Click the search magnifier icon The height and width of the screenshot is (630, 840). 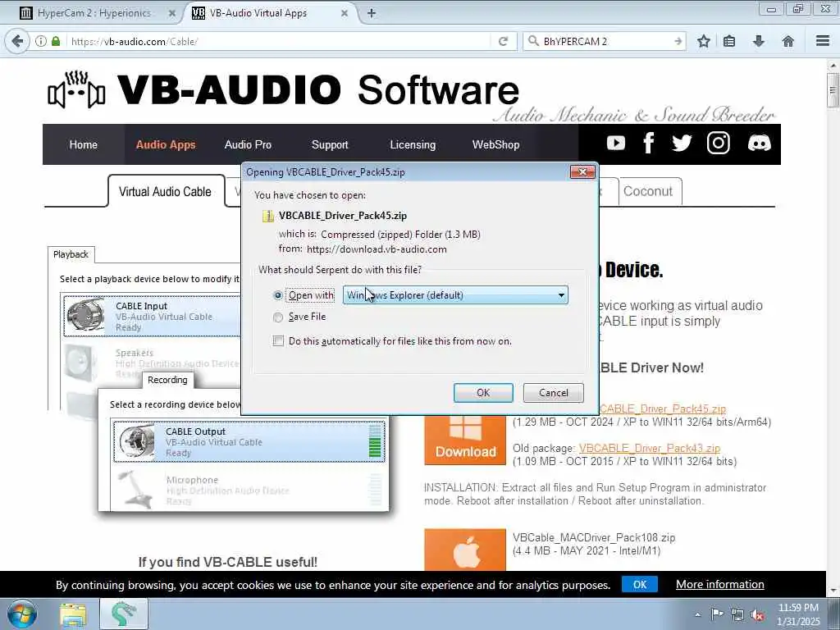pos(533,41)
